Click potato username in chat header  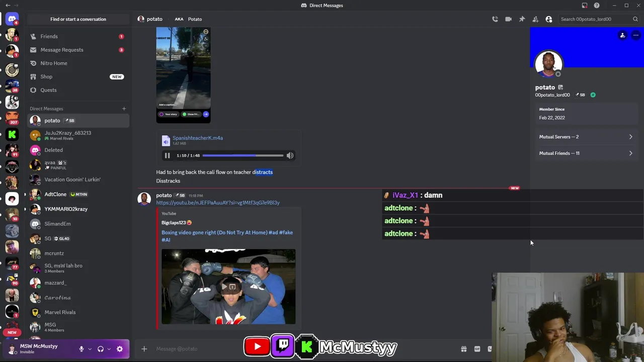[154, 19]
